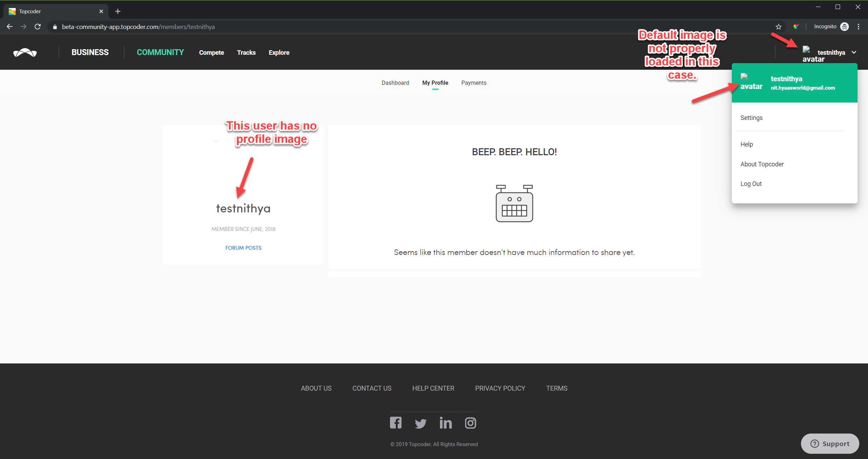Click the MEMBER SINCE JUNE, 2019 text
The height and width of the screenshot is (459, 868).
click(x=243, y=229)
